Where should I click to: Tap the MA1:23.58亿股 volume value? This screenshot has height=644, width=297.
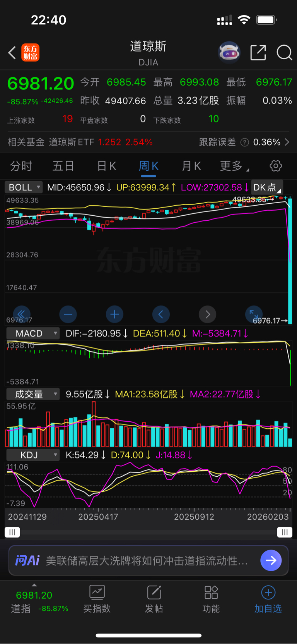[x=150, y=394]
